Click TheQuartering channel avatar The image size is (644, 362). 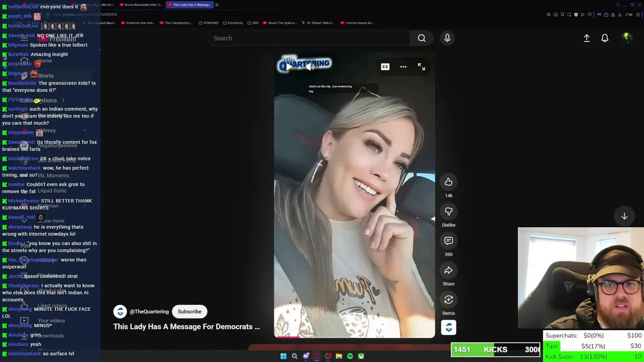click(120, 312)
